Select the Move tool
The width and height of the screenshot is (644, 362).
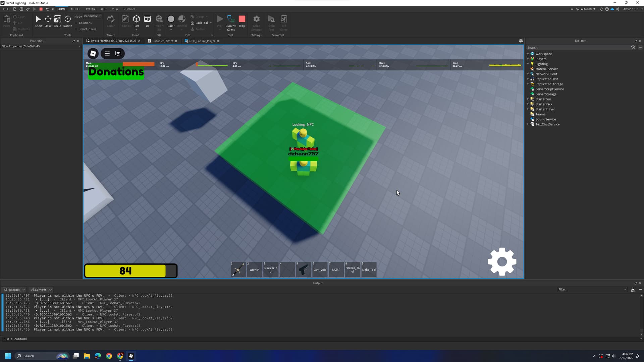(x=48, y=21)
